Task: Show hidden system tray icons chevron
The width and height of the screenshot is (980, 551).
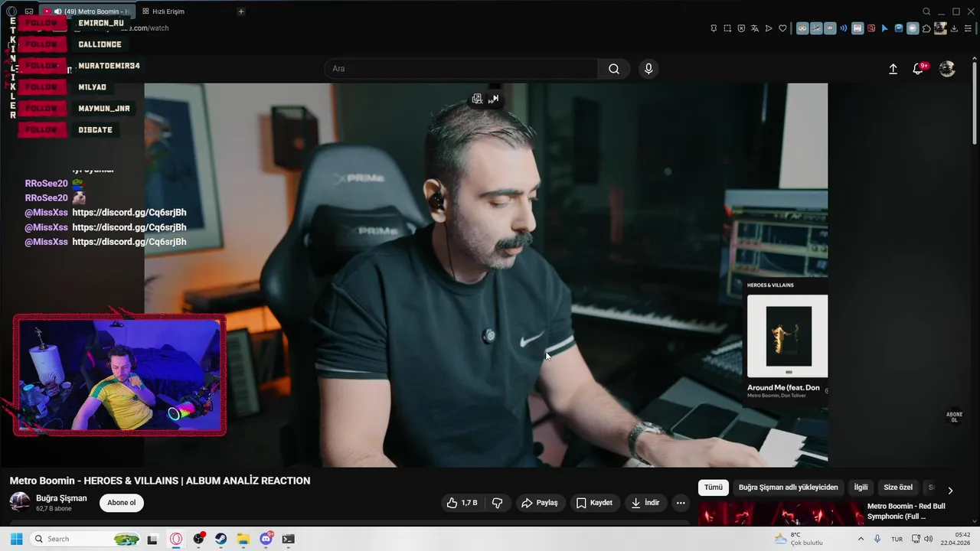Action: click(x=861, y=539)
